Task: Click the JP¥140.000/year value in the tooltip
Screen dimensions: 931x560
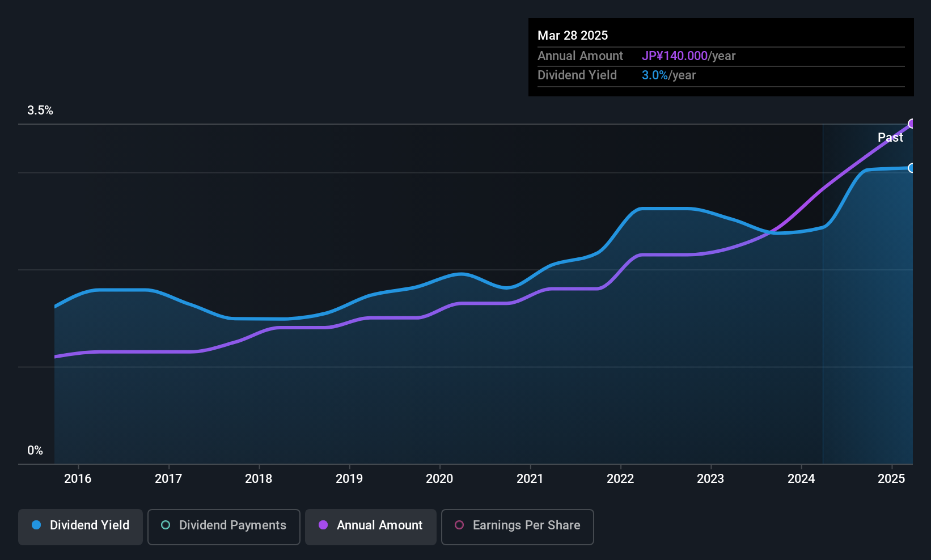Action: (x=688, y=56)
